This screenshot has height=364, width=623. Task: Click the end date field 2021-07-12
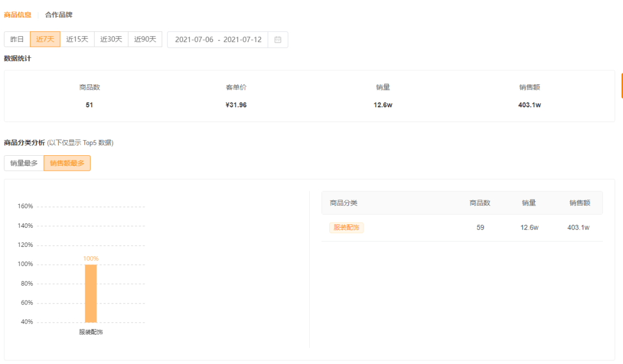242,40
